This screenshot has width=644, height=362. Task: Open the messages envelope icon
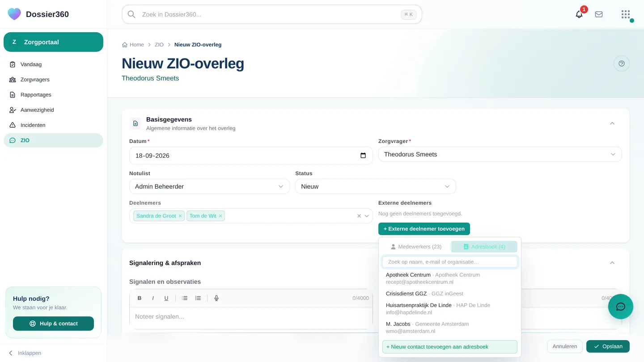click(x=599, y=14)
